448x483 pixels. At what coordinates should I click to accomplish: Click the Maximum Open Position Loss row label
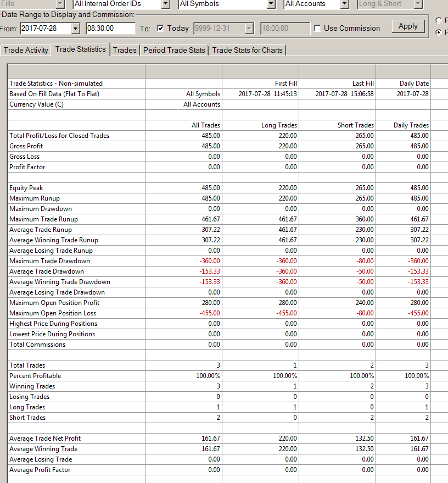pos(53,313)
